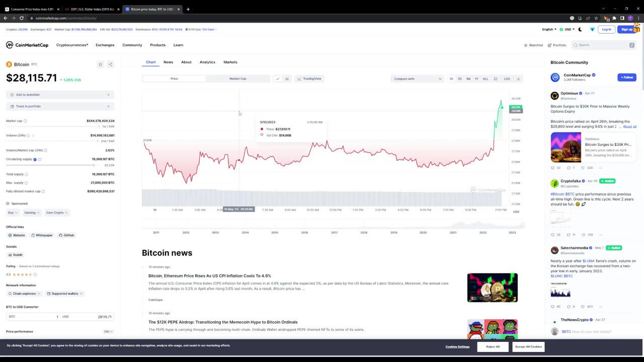
Task: Click the gift box icon
Action: (x=636, y=29)
